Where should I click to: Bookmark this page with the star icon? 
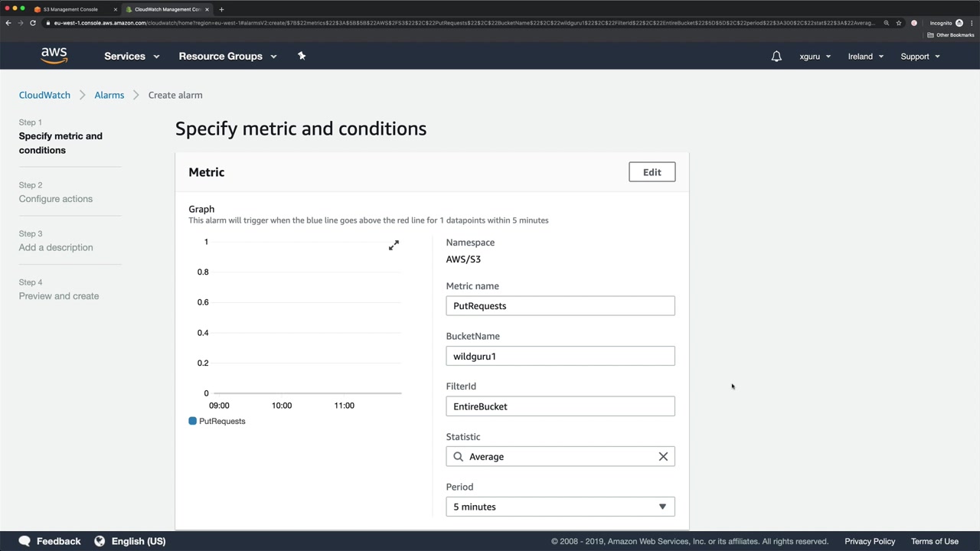tap(899, 23)
